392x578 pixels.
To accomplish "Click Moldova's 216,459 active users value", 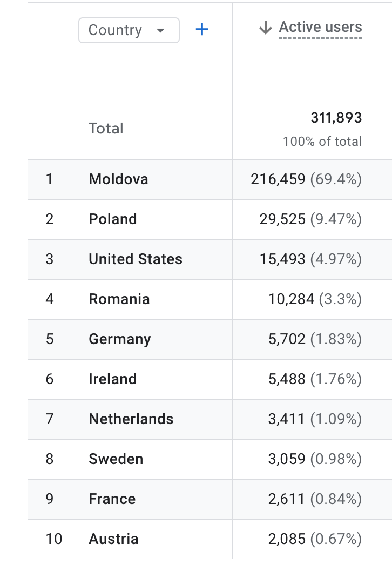I will [x=278, y=179].
